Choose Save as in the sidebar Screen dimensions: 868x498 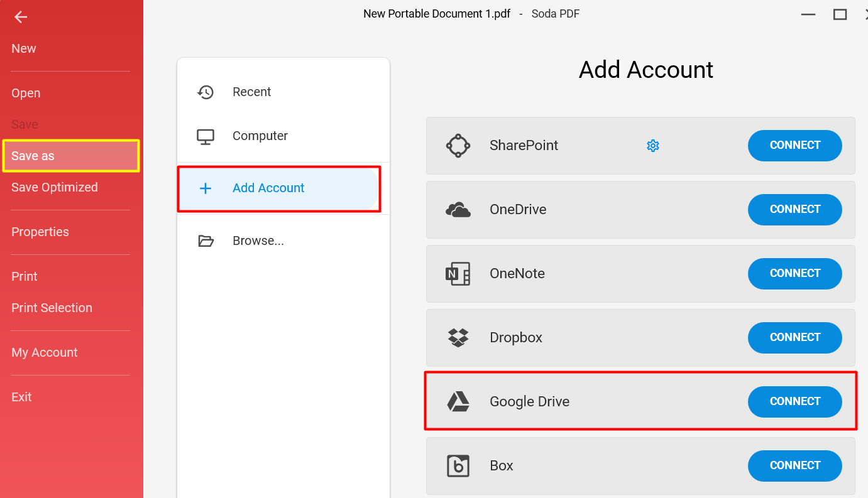71,156
